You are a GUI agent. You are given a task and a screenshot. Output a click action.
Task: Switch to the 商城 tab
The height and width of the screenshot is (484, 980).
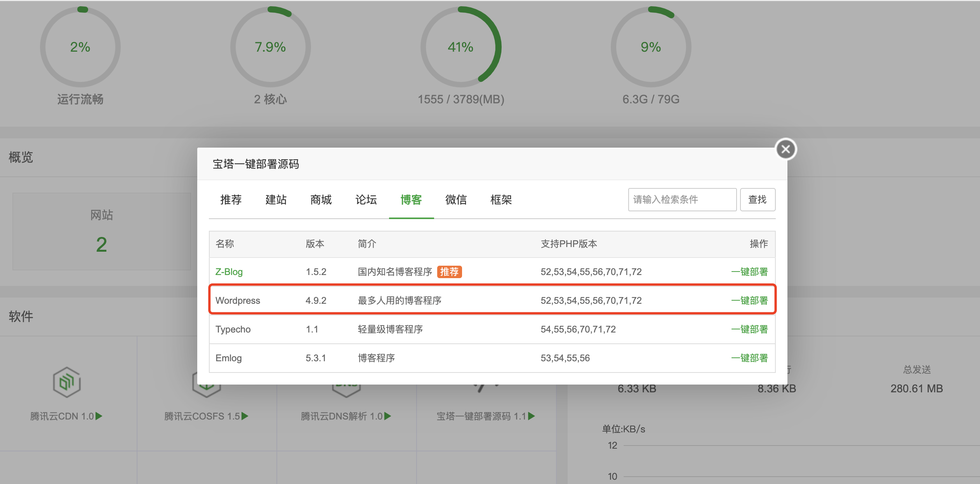pyautogui.click(x=321, y=200)
